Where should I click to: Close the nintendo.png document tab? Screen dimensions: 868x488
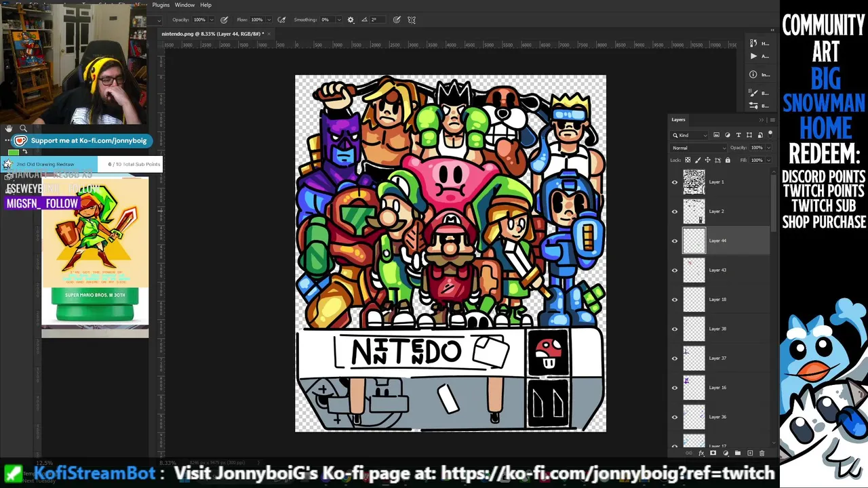coord(269,33)
